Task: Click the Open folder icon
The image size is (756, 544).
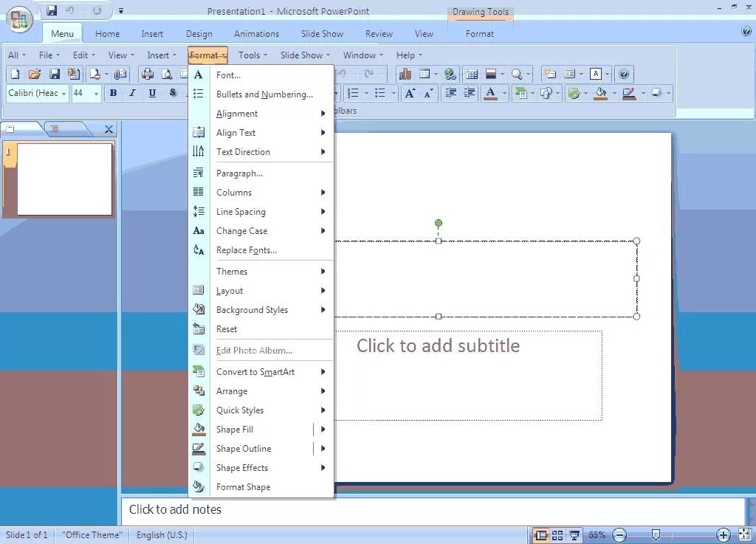Action: coord(34,75)
